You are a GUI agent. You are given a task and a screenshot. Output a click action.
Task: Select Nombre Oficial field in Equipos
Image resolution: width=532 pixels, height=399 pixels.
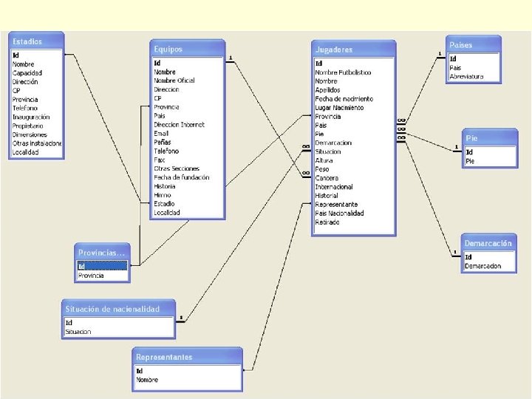pos(174,81)
